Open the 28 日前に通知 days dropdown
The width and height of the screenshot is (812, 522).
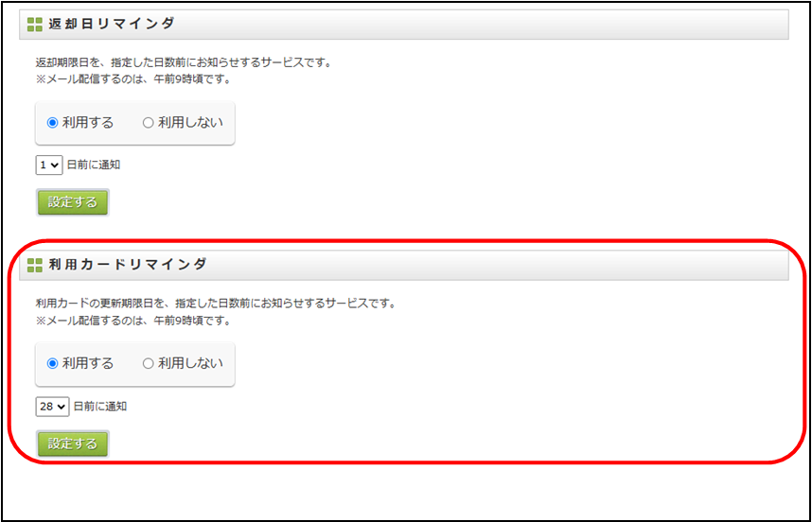pyautogui.click(x=52, y=407)
